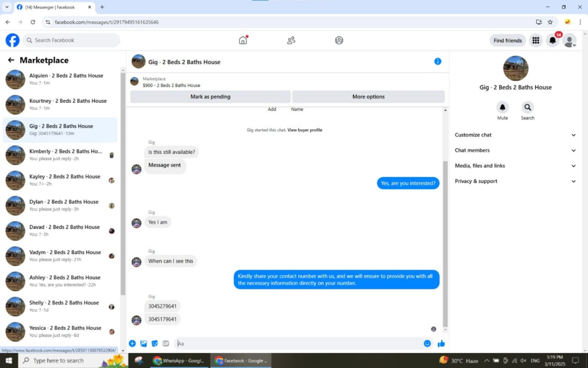Open Shelly conversation in list
588x368 pixels.
tap(60, 307)
